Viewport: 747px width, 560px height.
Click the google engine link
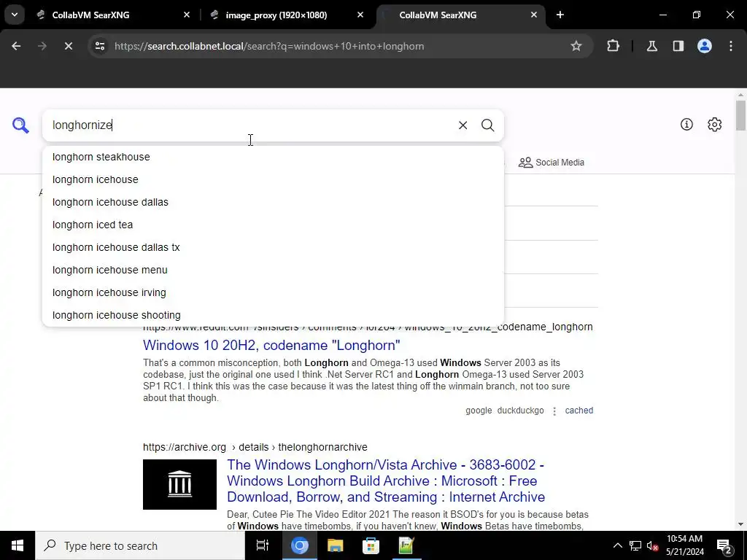coord(479,411)
